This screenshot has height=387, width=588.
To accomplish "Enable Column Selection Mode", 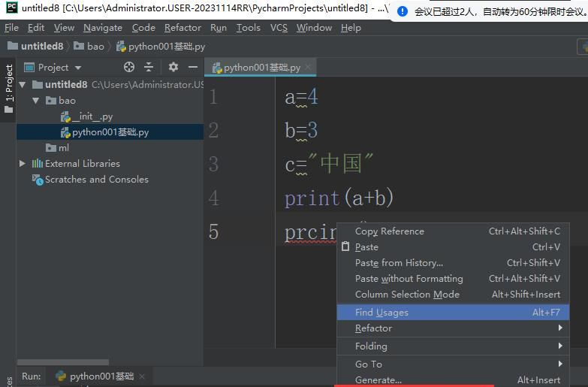I will pyautogui.click(x=453, y=295).
